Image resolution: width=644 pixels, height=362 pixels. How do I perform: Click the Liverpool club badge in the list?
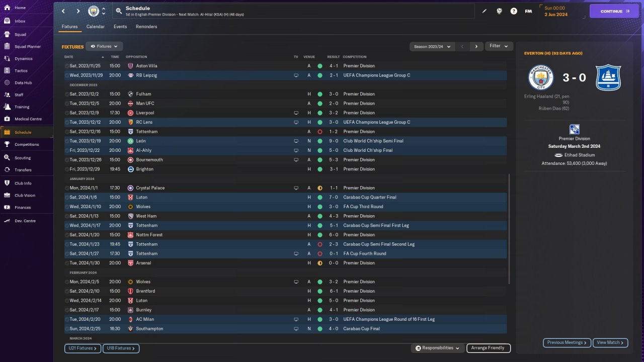point(130,113)
